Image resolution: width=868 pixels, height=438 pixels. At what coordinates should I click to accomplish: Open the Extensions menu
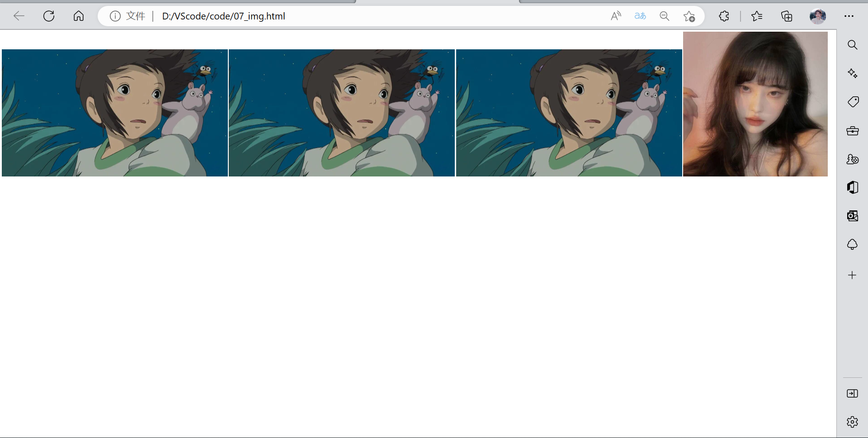coord(724,16)
